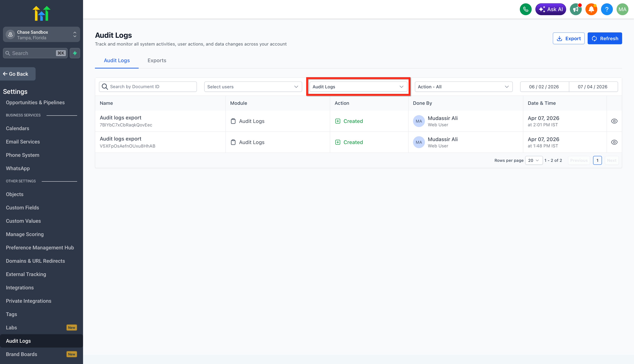
Task: Click the green phone dialer icon
Action: pos(525,9)
